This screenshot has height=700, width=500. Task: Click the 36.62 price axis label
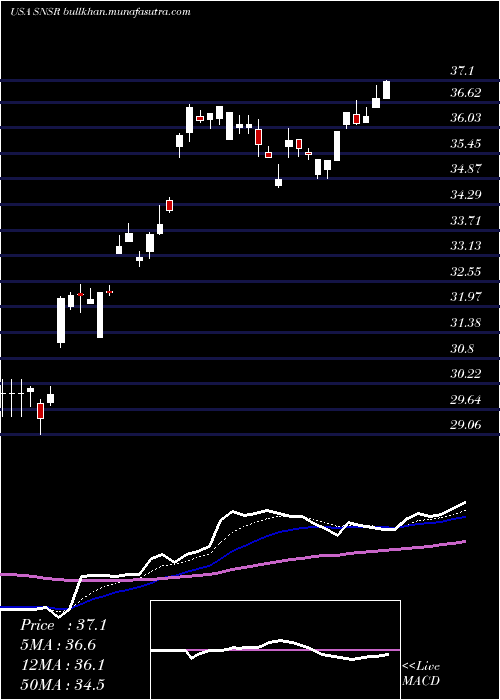tap(466, 93)
